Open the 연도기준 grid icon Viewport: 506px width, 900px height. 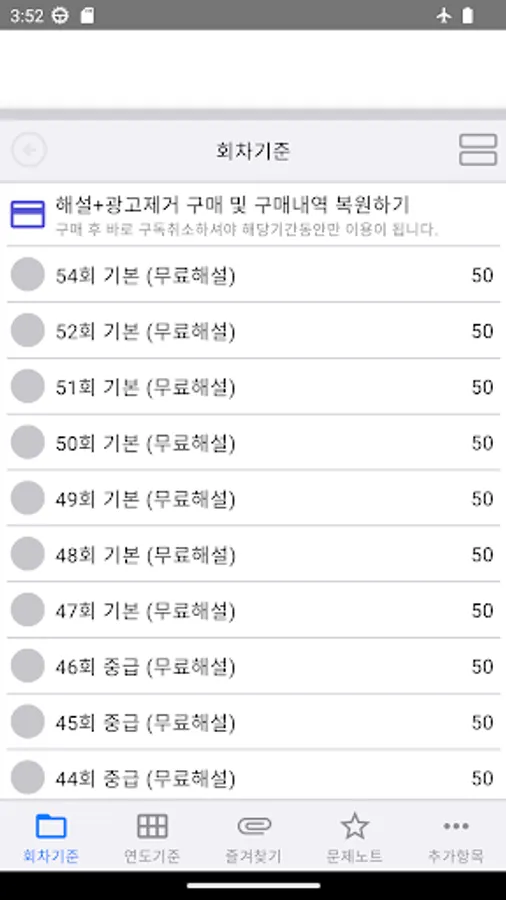tap(152, 827)
